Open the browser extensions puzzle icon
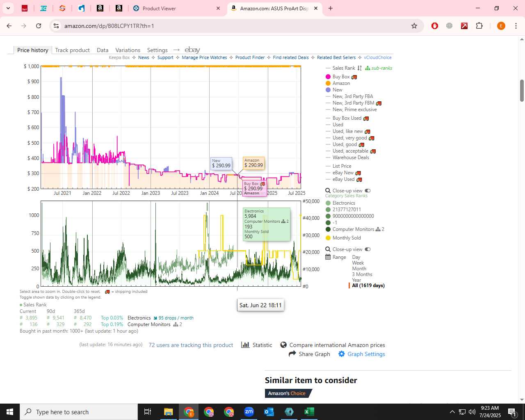The height and width of the screenshot is (420, 525). tap(479, 26)
